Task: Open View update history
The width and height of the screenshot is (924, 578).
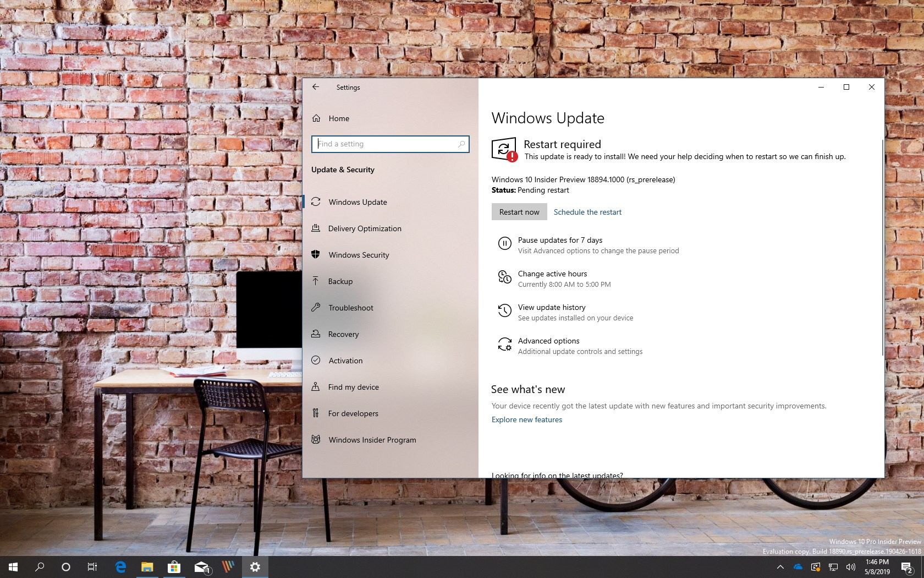Action: point(552,307)
